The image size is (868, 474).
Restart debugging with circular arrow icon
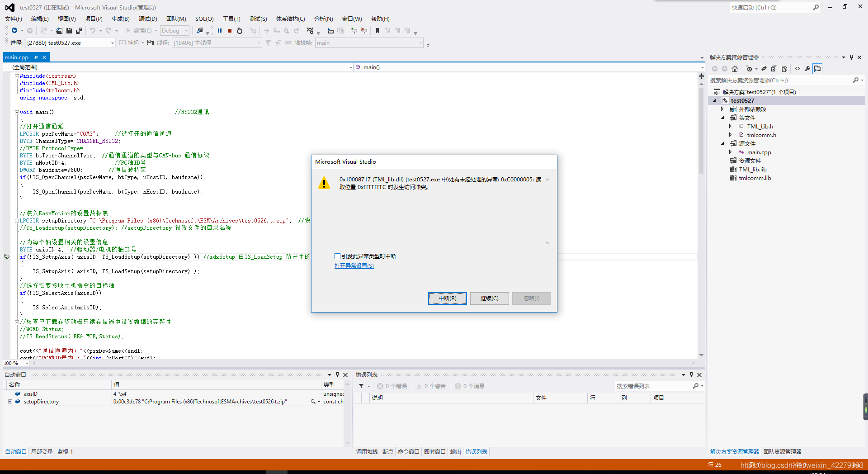[240, 31]
